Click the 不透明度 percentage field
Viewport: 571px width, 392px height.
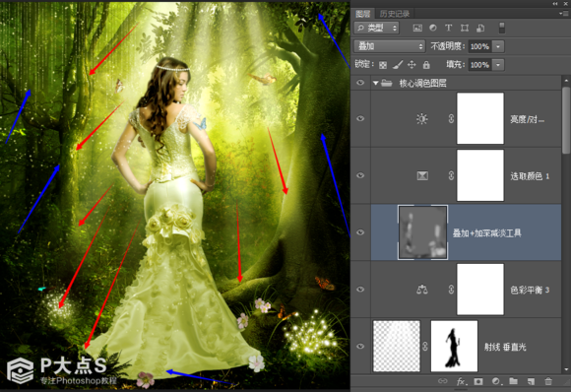point(479,46)
